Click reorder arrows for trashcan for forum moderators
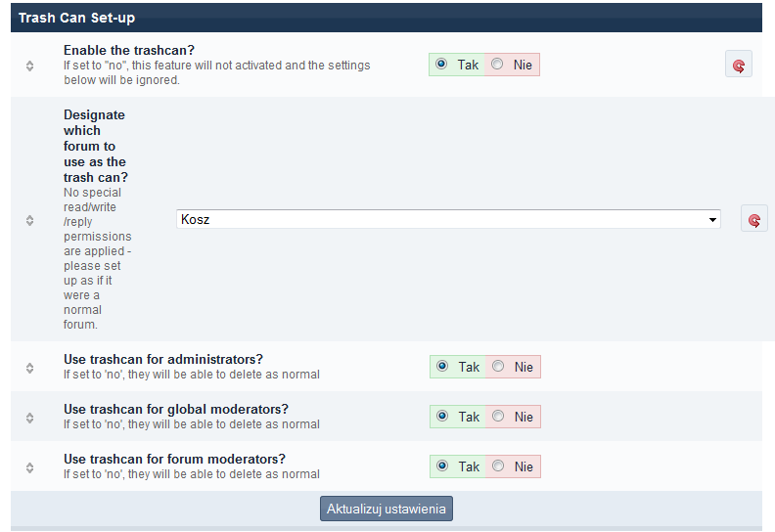 click(29, 467)
